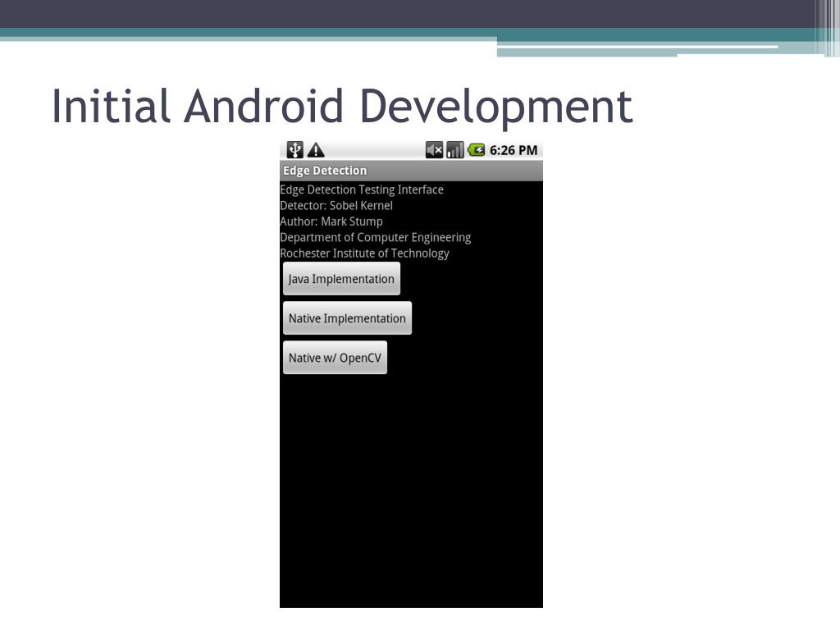Click the 'Author: Mark Stump' line
The width and height of the screenshot is (840, 630).
(x=331, y=221)
